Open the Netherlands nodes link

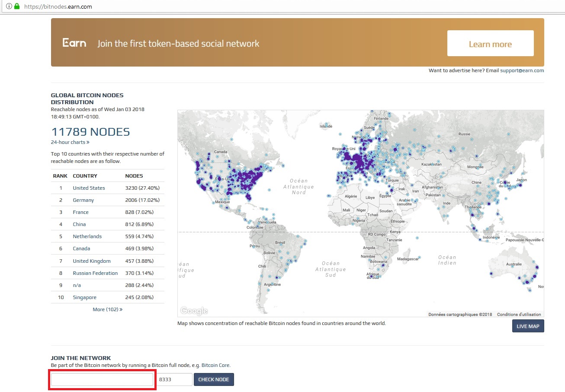(x=87, y=236)
